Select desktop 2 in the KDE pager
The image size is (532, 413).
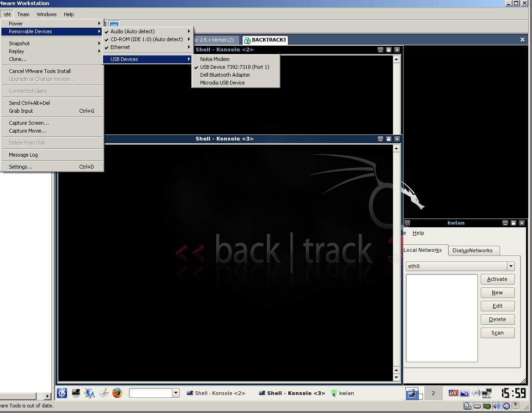pos(433,393)
